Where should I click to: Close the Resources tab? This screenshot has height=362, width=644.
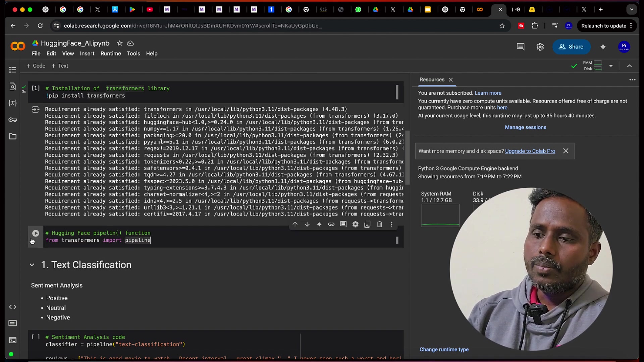point(451,79)
